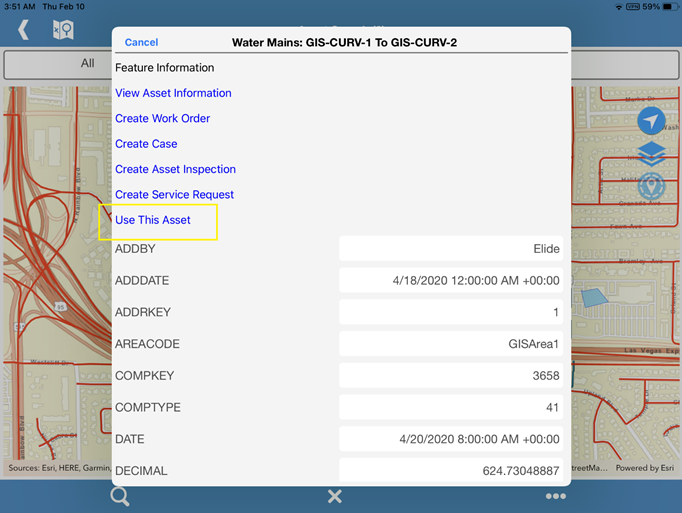The height and width of the screenshot is (513, 682).
Task: Tap the search magnifier icon
Action: tap(120, 497)
